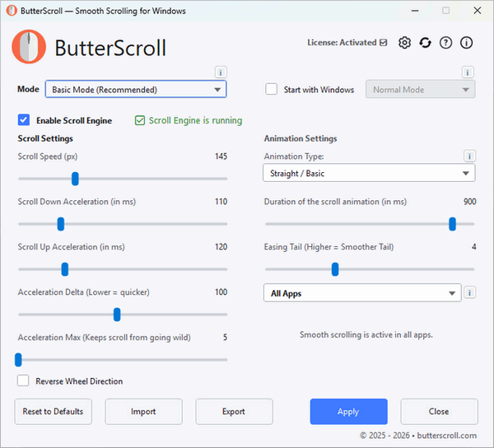The image size is (494, 448).
Task: Click the title bar ButterScroll app icon
Action: coord(12,11)
